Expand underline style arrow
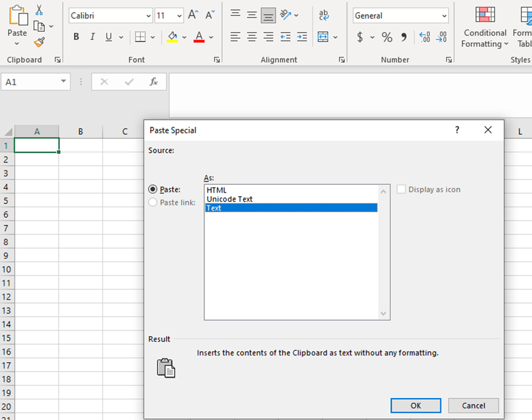This screenshot has width=532, height=420. tap(121, 37)
